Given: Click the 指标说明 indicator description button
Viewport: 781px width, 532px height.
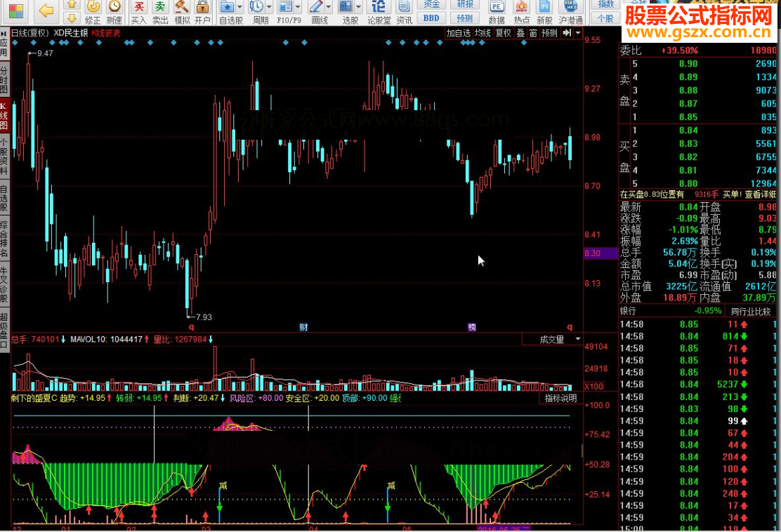Looking at the screenshot, I should [561, 398].
